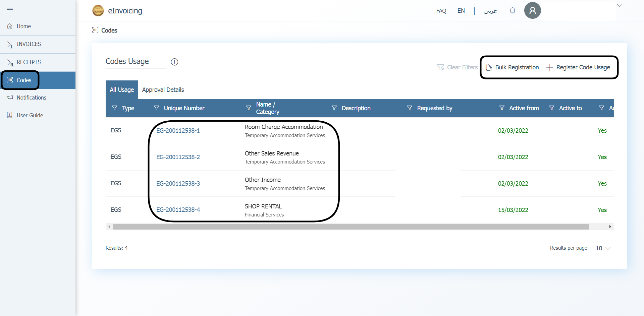Filter by the Name / Category column
This screenshot has width=644, height=316.
coord(249,108)
